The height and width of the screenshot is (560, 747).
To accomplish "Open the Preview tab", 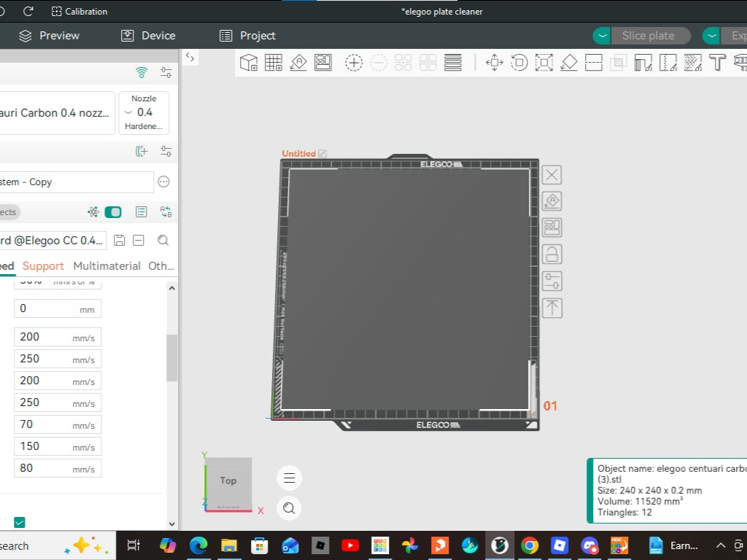I will [49, 36].
